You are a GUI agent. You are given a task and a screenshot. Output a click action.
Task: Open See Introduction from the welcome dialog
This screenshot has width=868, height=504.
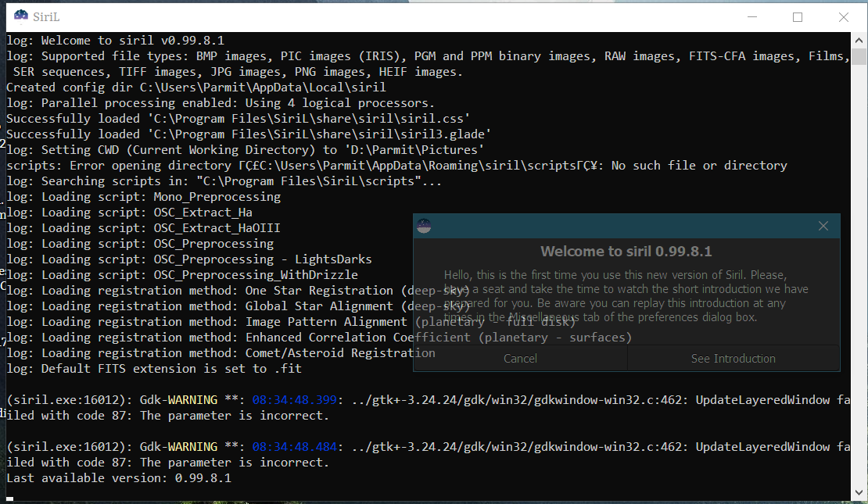pos(733,359)
